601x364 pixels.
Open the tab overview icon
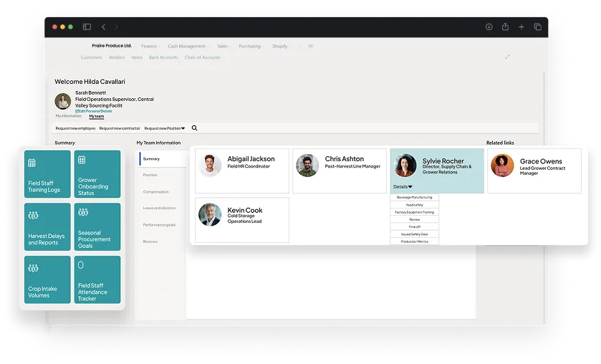[x=538, y=27]
